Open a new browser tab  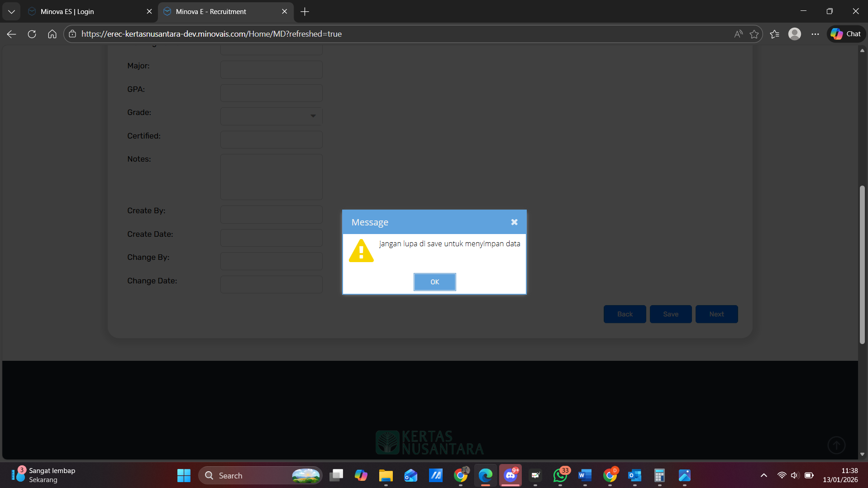pyautogui.click(x=305, y=12)
